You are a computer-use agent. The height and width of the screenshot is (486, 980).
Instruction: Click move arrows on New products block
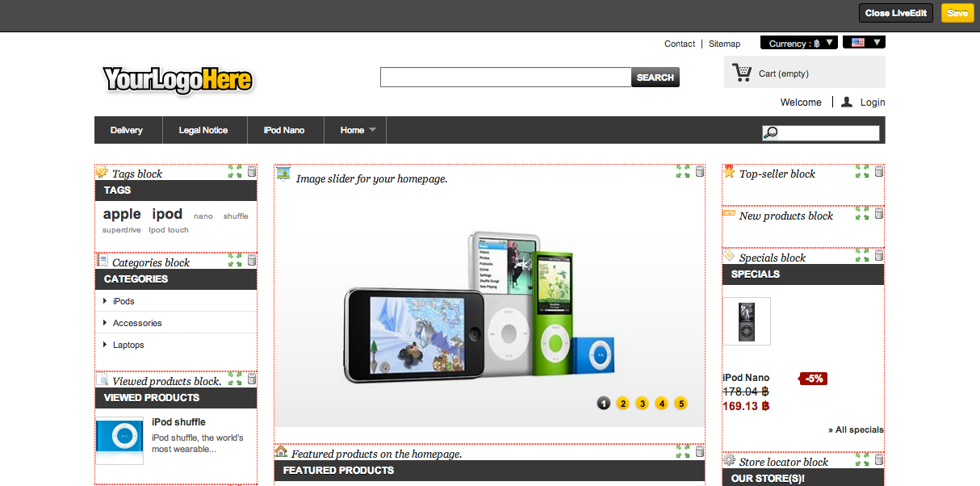[862, 213]
